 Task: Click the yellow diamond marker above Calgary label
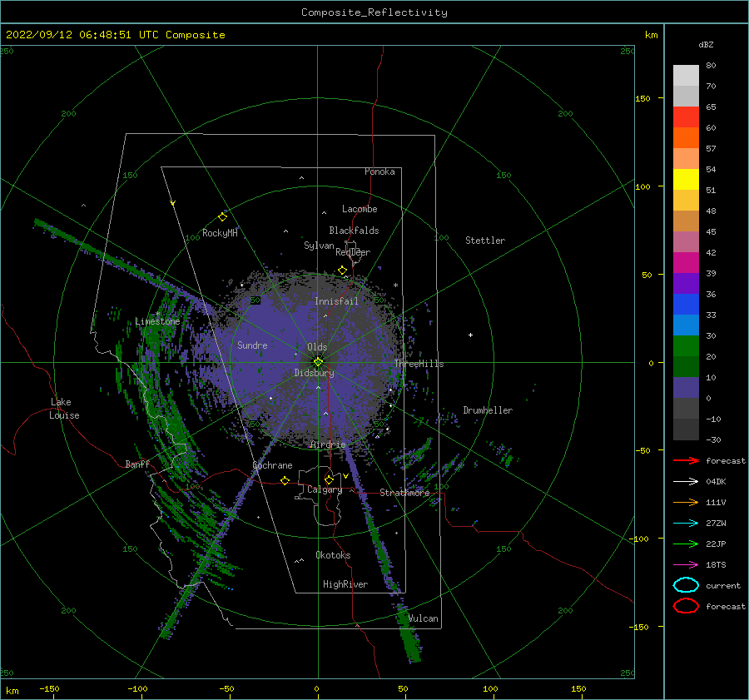click(329, 479)
